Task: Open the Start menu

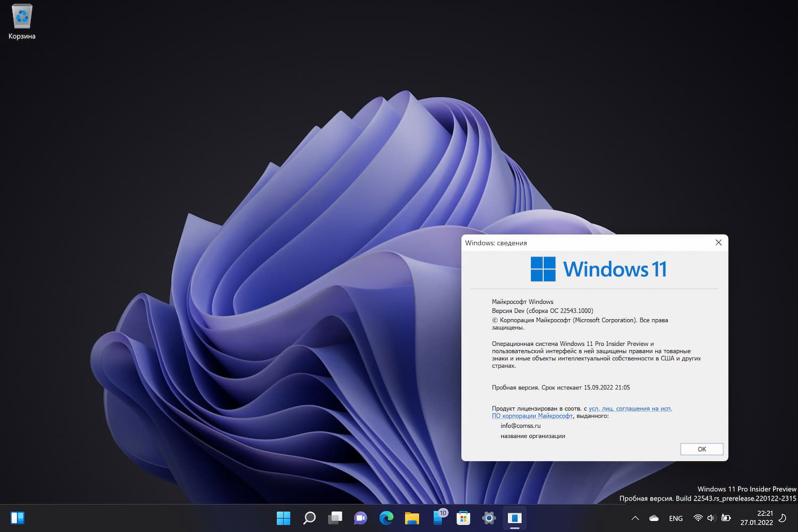Action: [284, 518]
